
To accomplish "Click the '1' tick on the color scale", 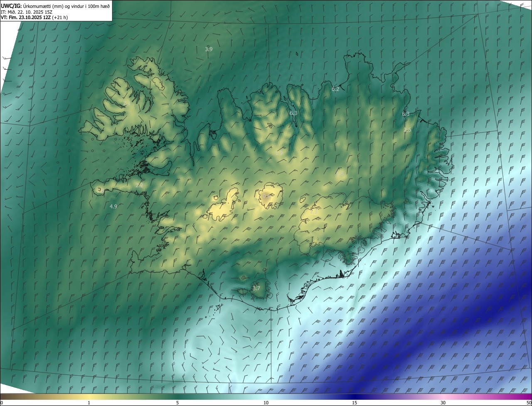I will coord(89,403).
